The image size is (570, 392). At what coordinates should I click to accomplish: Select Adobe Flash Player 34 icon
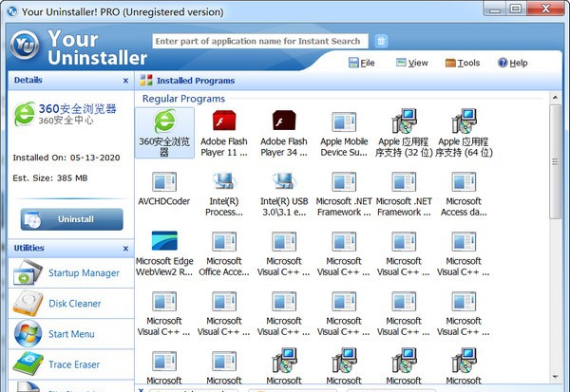pyautogui.click(x=284, y=121)
